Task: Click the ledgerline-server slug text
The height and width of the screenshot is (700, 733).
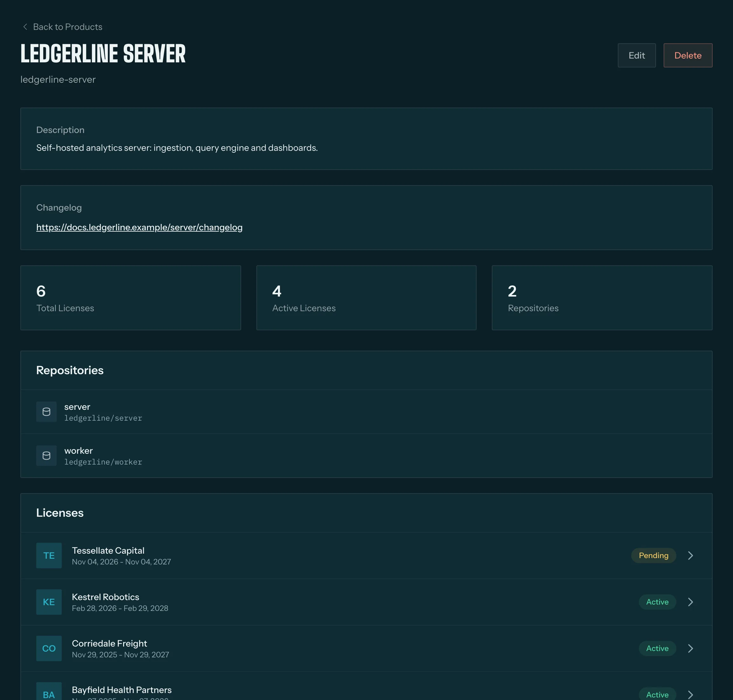Action: 58,80
